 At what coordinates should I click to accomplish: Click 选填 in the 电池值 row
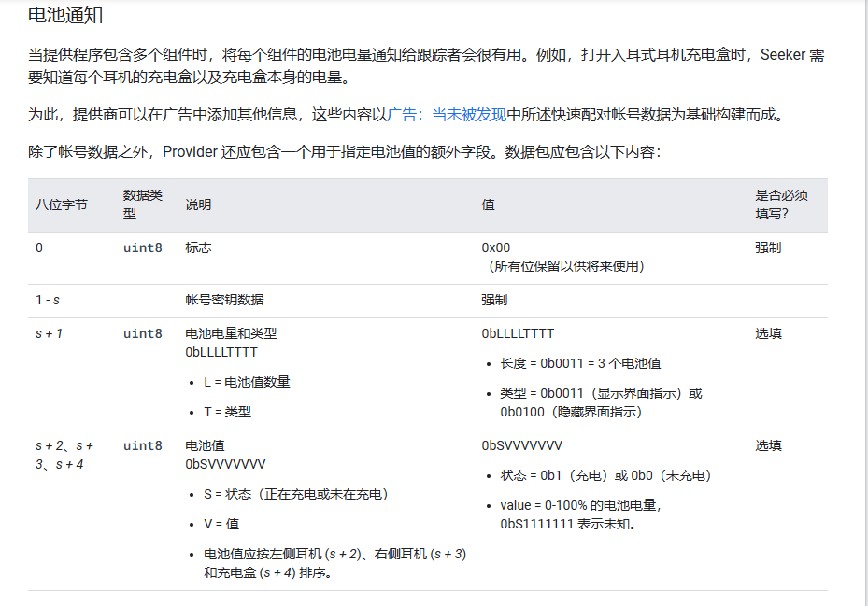768,446
